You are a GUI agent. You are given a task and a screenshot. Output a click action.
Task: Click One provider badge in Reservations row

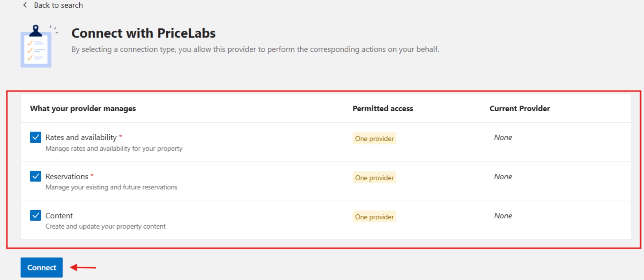(x=374, y=178)
